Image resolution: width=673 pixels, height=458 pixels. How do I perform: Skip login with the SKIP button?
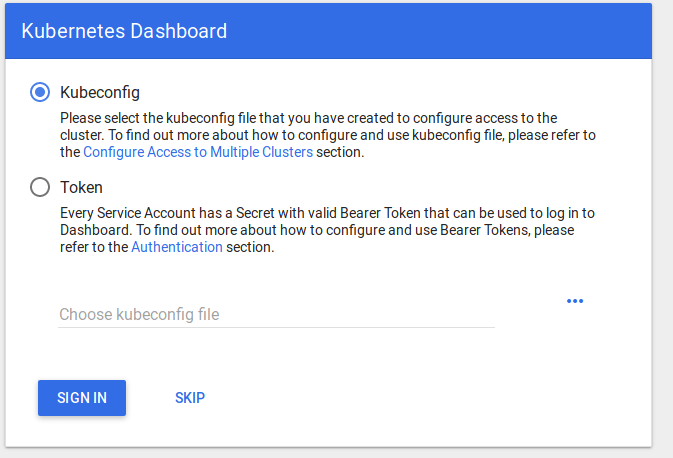(190, 398)
